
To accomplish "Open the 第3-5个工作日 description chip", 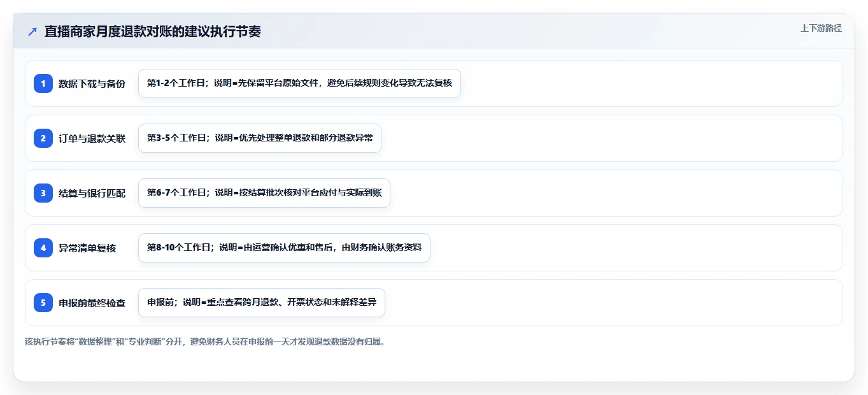I will tap(260, 138).
